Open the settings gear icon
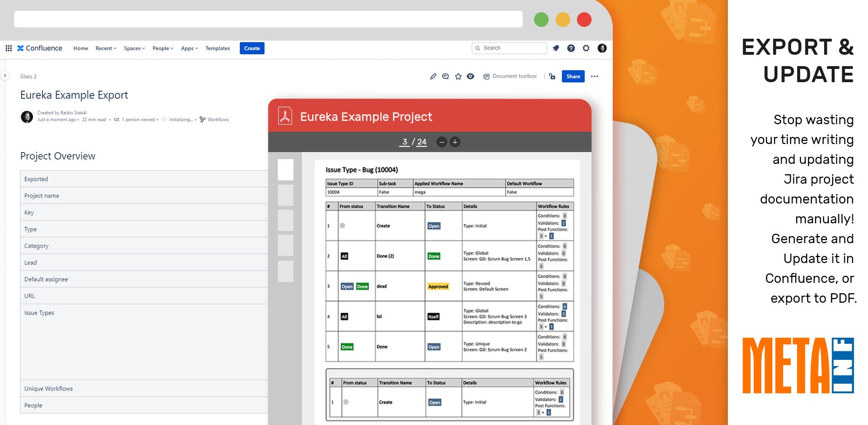 click(586, 48)
